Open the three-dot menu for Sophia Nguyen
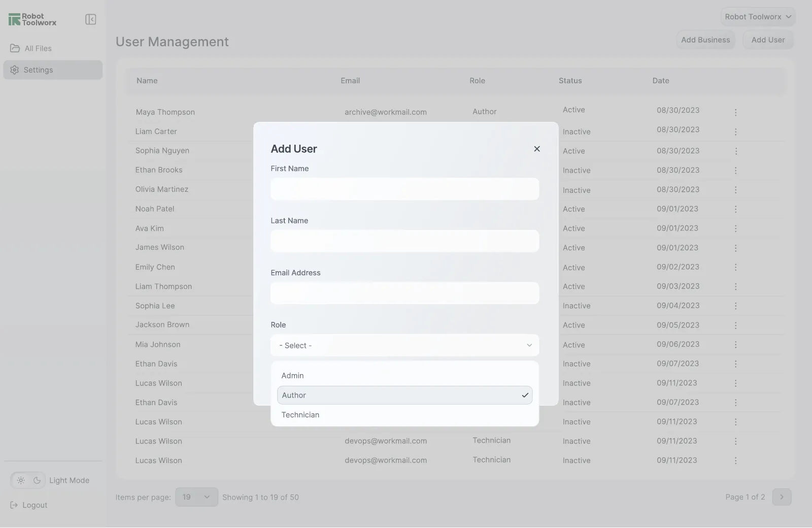Viewport: 812px width, 528px height. click(x=735, y=151)
